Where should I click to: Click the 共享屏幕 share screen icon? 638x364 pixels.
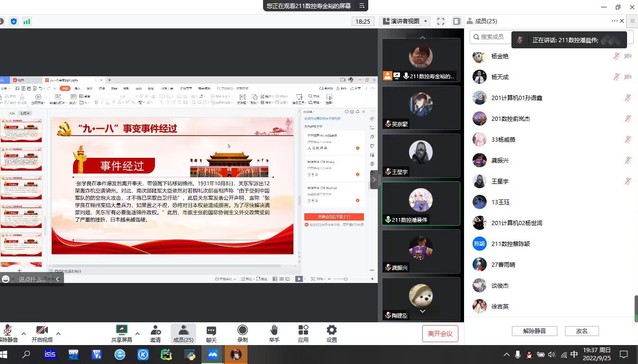(122, 333)
